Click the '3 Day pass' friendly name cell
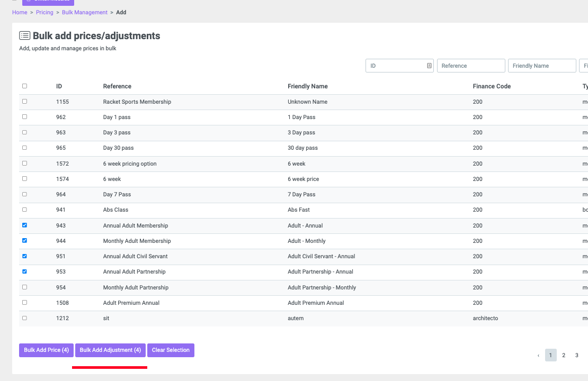Image resolution: width=588 pixels, height=381 pixels. [x=301, y=132]
